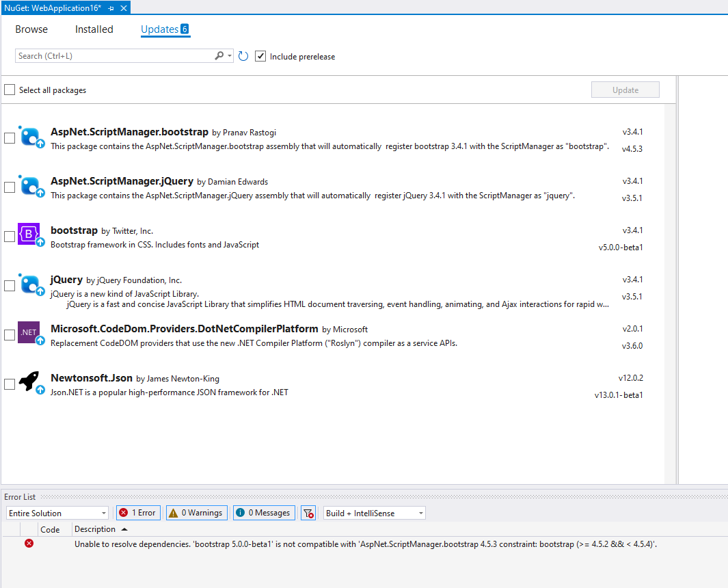Select the AspNet.ScriptManager.bootstrap package title

click(129, 131)
